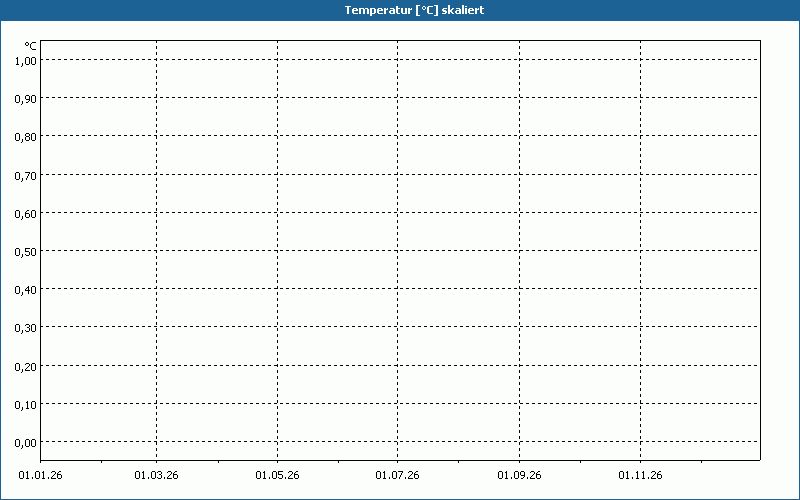
Task: Click the 01.09.26 x-axis date
Action: point(519,476)
